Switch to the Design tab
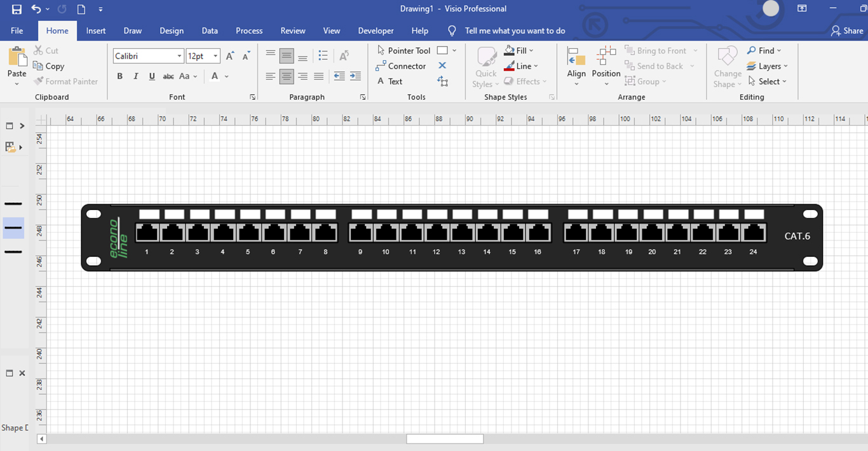 click(x=172, y=31)
